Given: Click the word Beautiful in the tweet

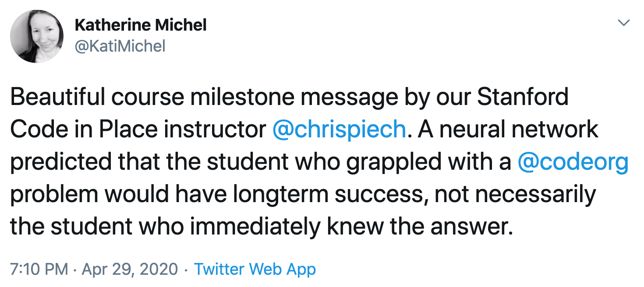Looking at the screenshot, I should point(57,97).
